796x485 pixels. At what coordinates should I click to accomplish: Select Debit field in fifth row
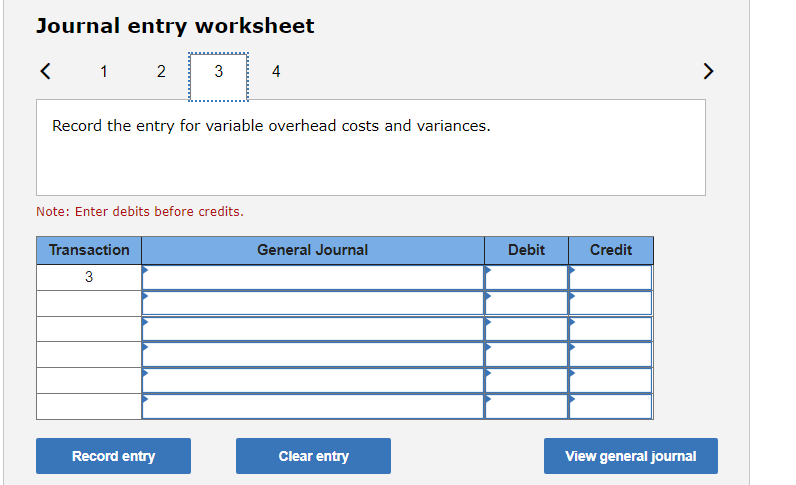point(526,380)
